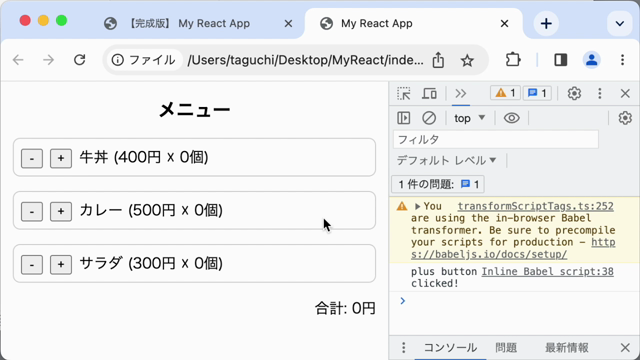Viewport: 640px width, 360px height.
Task: Open デフォルト レベル log level dropdown
Action: 446,160
